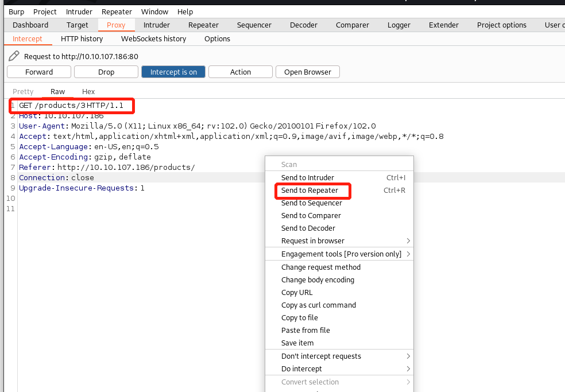Open the Repeater main tab

[x=203, y=25]
